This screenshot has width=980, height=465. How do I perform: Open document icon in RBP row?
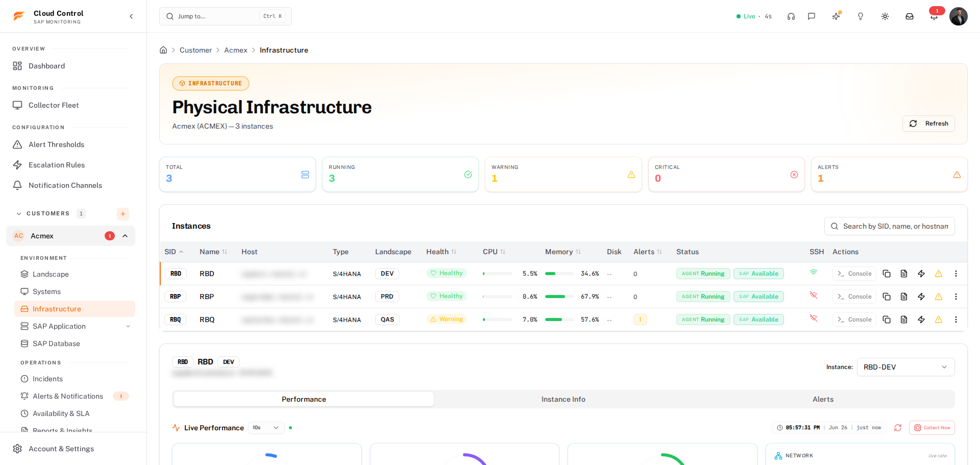click(904, 297)
